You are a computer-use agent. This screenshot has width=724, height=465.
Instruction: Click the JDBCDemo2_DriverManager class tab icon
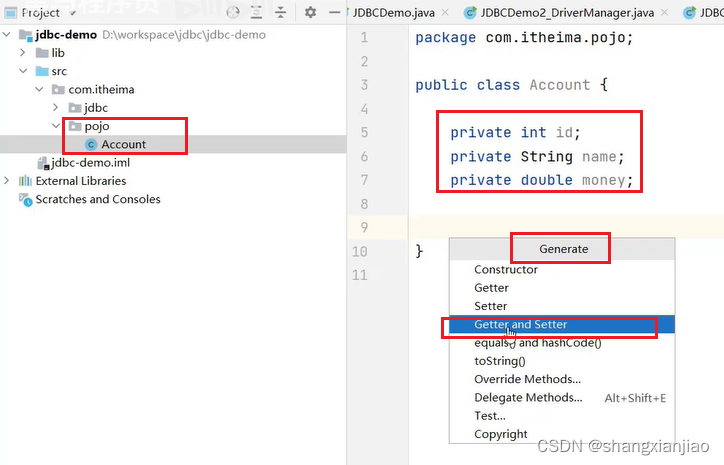coord(470,13)
